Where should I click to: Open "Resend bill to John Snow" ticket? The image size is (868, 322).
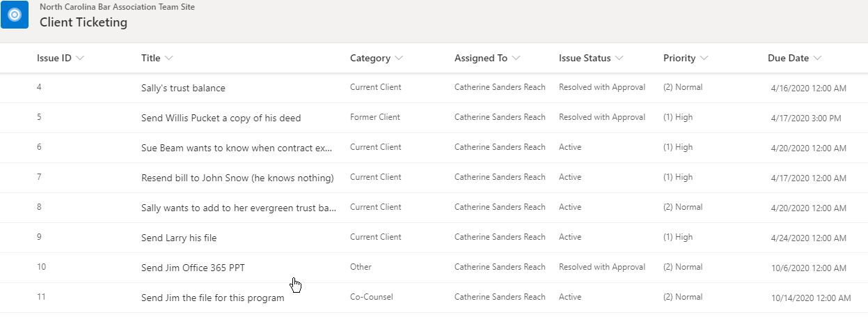click(x=237, y=178)
